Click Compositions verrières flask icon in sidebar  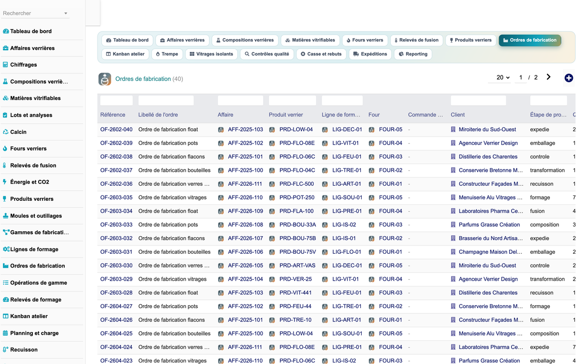(5, 81)
